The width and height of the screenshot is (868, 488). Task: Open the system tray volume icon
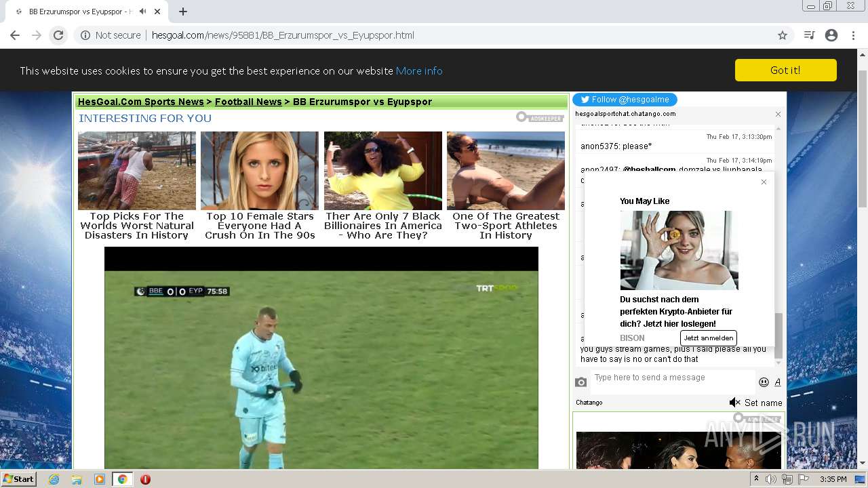tap(771, 479)
